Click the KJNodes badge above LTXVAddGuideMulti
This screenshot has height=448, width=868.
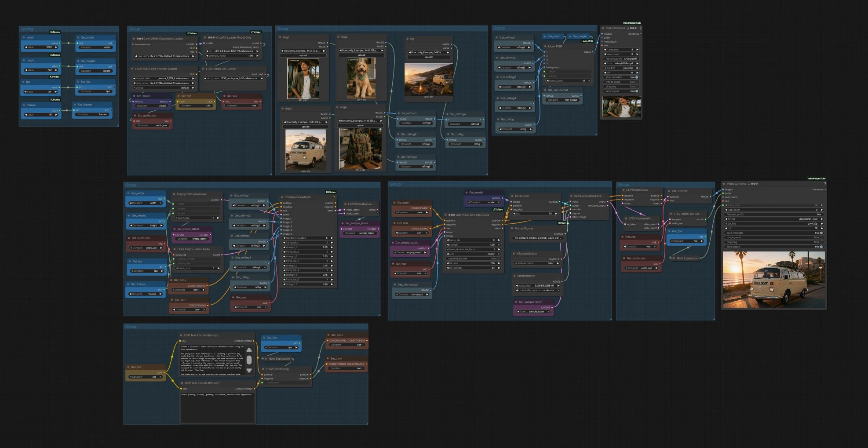(x=331, y=192)
